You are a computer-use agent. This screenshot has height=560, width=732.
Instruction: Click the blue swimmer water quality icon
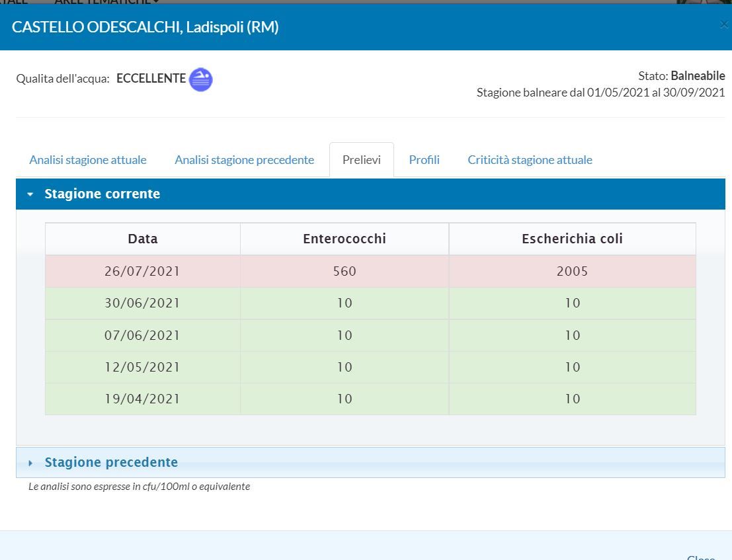pyautogui.click(x=200, y=79)
